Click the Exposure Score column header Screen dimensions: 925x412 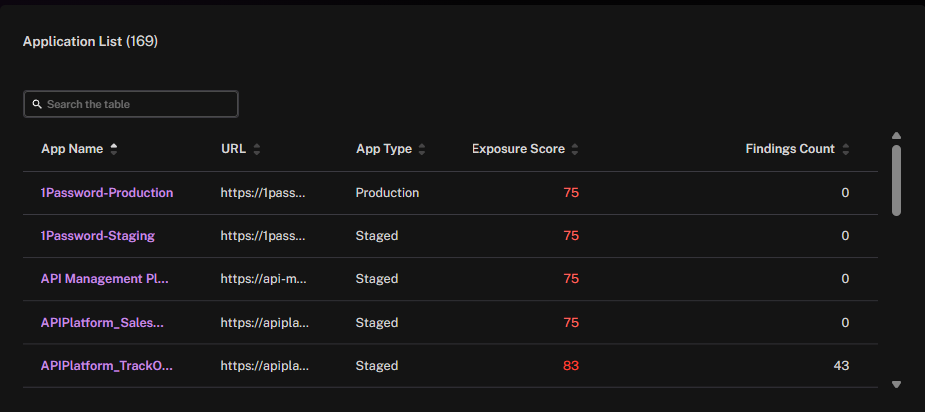coord(518,149)
